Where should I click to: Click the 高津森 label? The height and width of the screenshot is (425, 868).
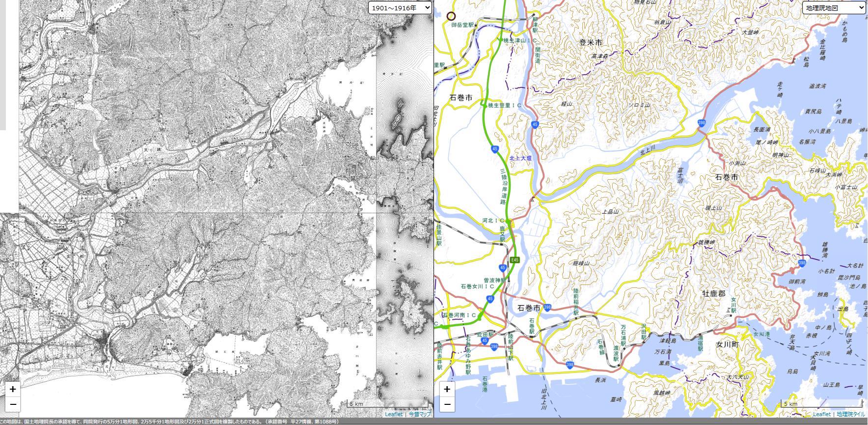tap(599, 57)
